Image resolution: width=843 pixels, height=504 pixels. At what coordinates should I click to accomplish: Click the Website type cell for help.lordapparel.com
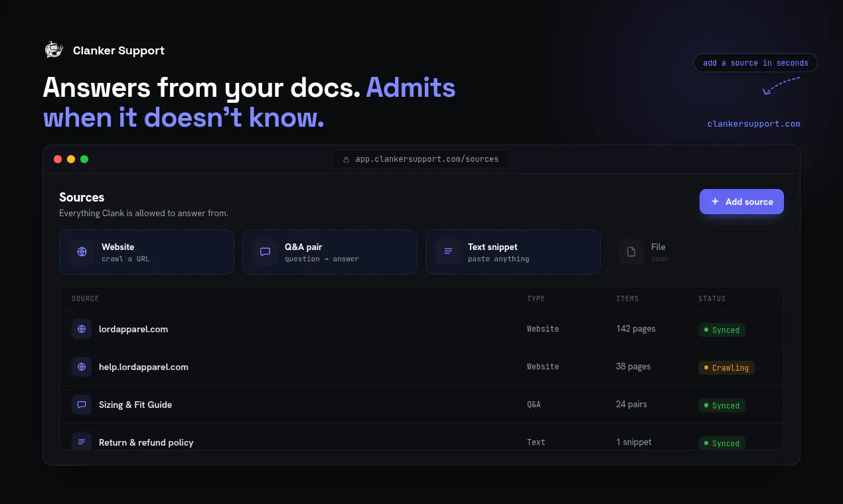[x=543, y=367]
